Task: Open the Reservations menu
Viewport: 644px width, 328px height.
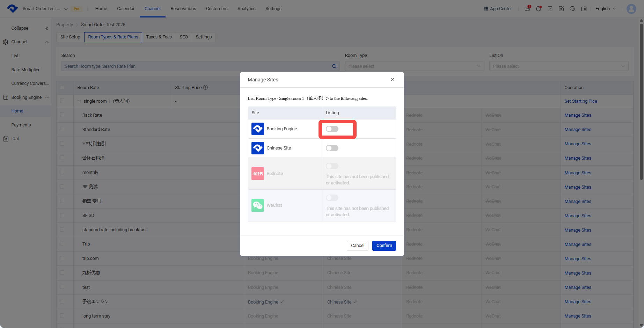Action: (183, 9)
